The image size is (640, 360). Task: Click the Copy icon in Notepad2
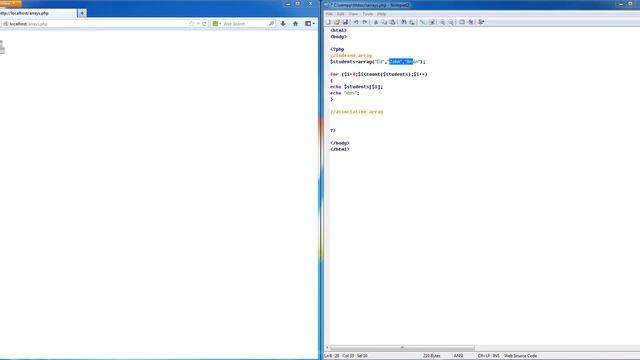[384, 22]
